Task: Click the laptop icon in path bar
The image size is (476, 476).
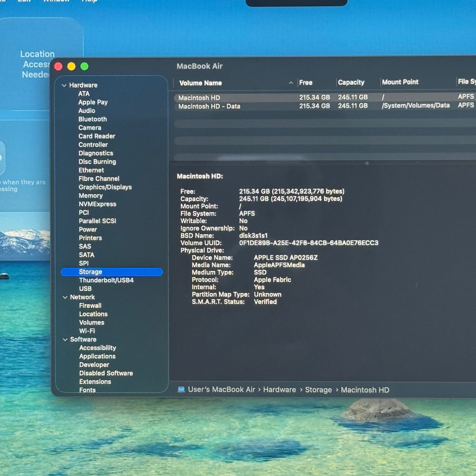Action: [181, 389]
